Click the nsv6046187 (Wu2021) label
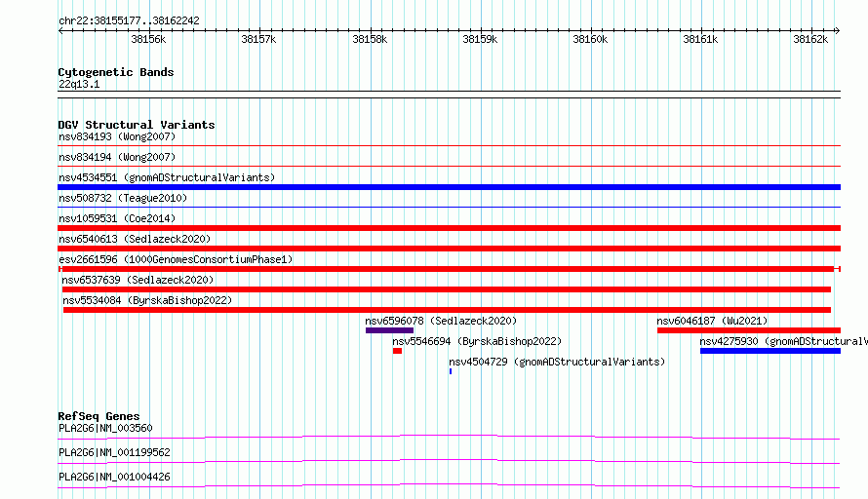The height and width of the screenshot is (499, 868). point(712,321)
